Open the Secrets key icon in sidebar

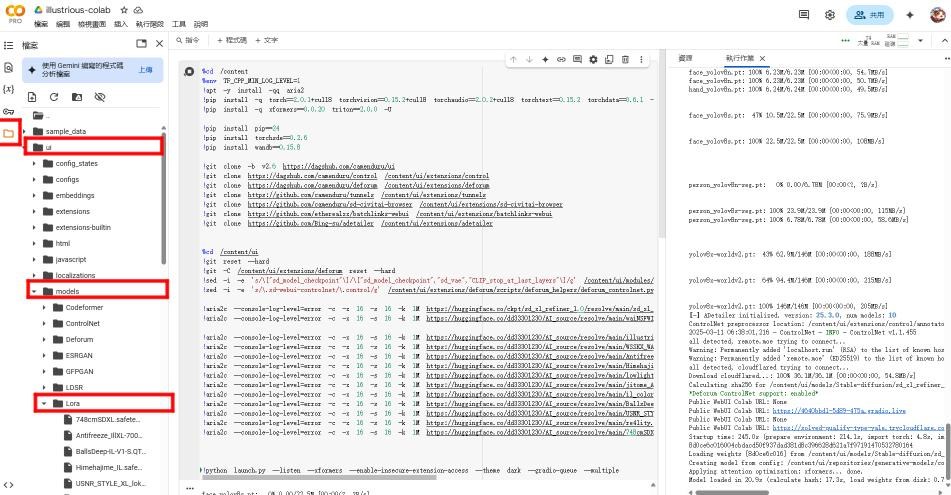point(9,111)
